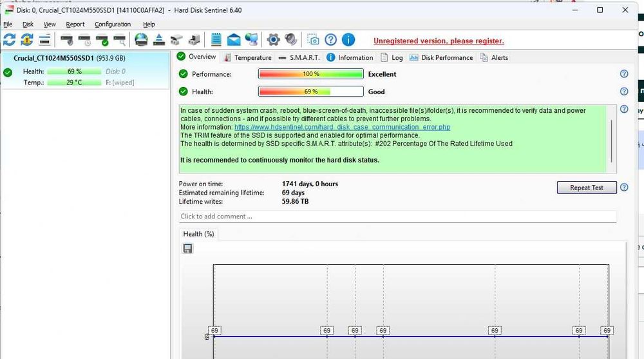Viewport: 644px width, 359px height.
Task: Click the refresh icon with warning sign
Action: [x=27, y=40]
